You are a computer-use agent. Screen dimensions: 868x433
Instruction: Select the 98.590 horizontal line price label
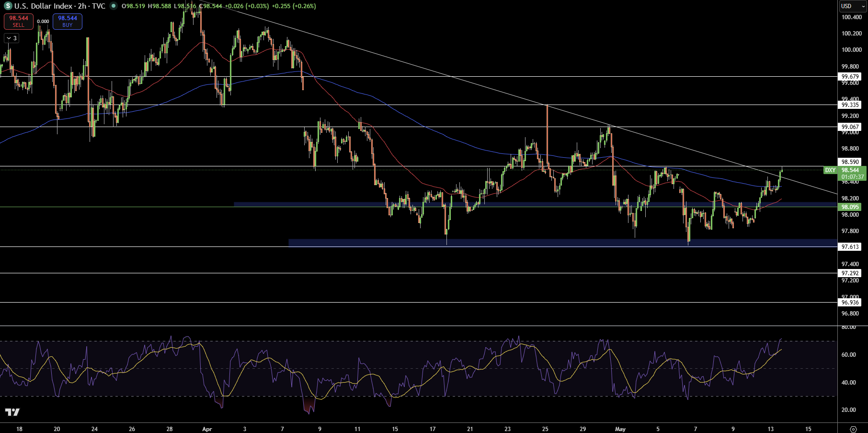coord(850,162)
